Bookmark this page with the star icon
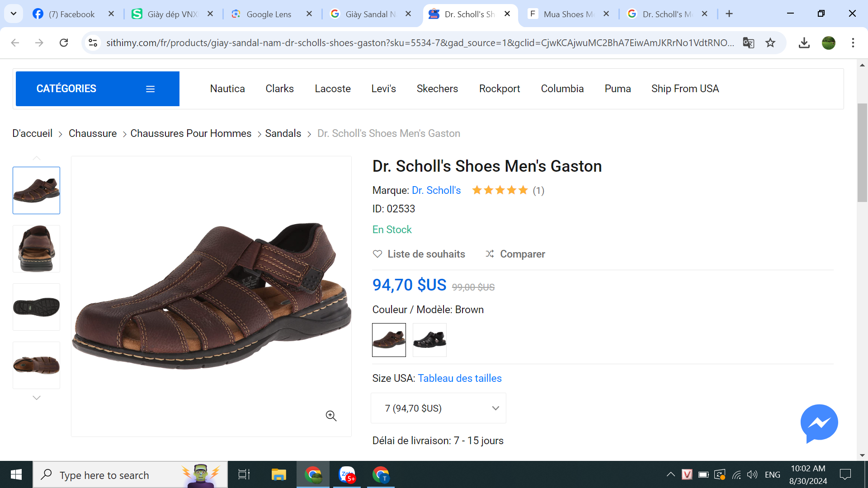The width and height of the screenshot is (868, 488). click(770, 43)
